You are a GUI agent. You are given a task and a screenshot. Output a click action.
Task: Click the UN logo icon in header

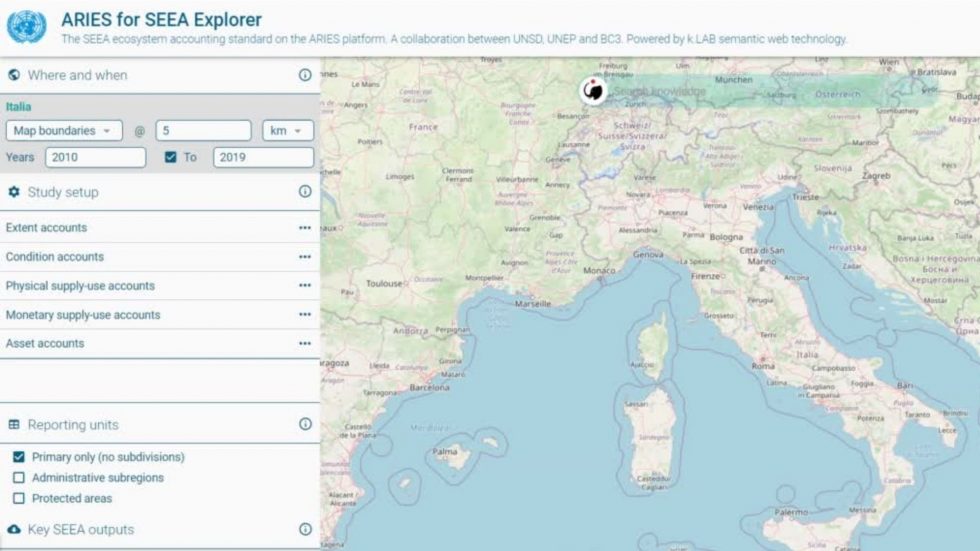pyautogui.click(x=27, y=27)
